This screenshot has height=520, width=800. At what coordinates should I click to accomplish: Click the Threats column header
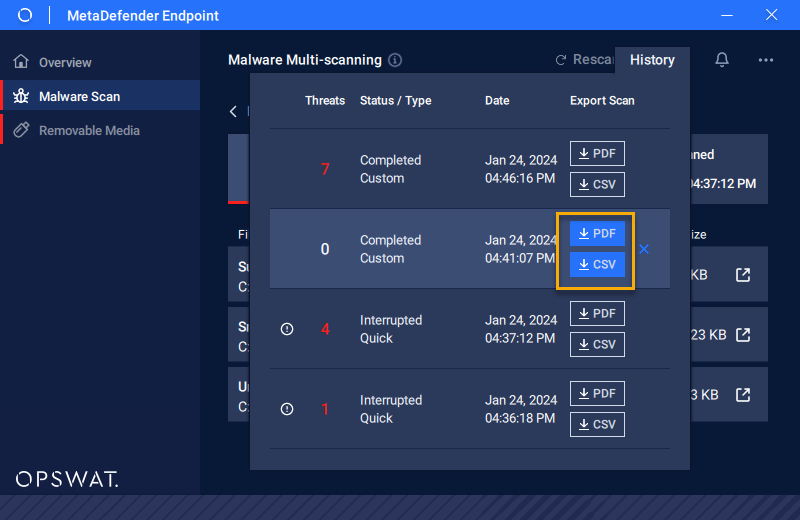tap(325, 101)
